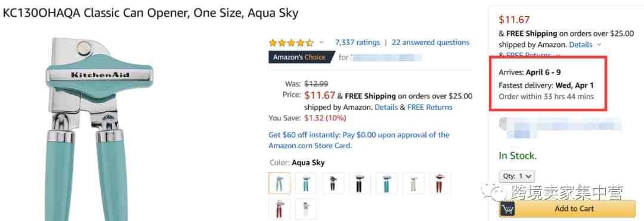Pick the red can opener swatch on second row

pos(279,209)
